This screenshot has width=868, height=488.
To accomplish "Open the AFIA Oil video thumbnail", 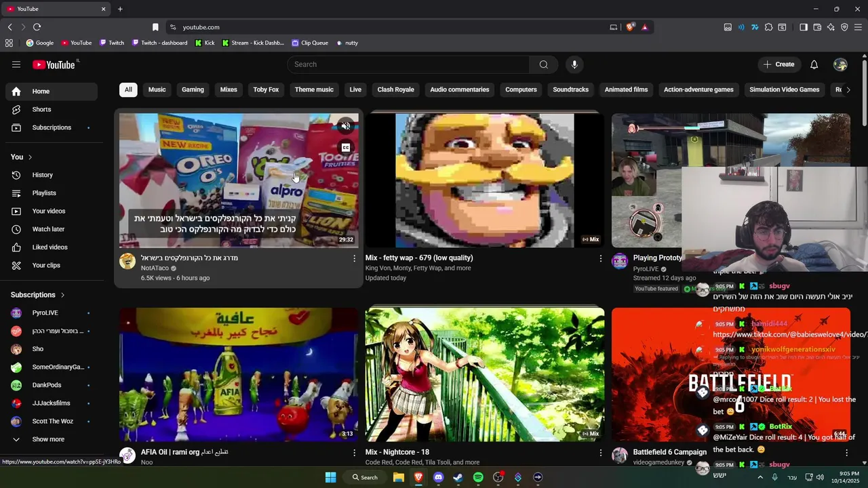I will click(x=239, y=375).
